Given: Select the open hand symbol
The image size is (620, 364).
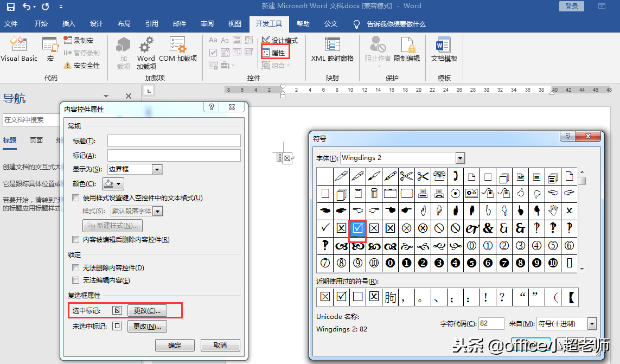Looking at the screenshot, I should 553,210.
